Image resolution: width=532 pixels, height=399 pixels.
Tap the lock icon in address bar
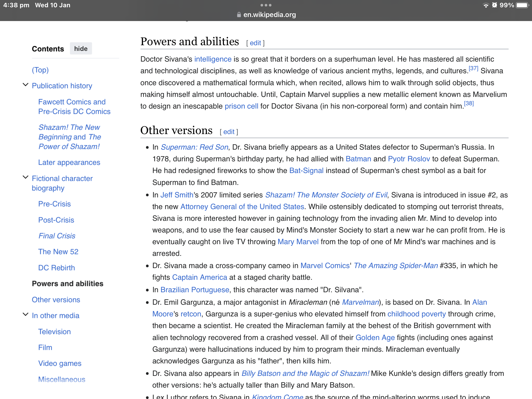[x=239, y=15]
